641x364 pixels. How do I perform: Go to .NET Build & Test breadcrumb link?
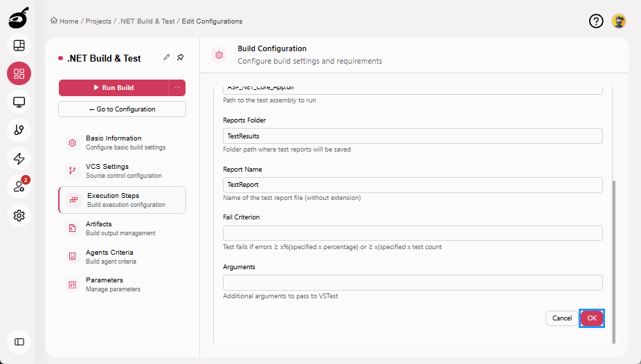(x=146, y=21)
